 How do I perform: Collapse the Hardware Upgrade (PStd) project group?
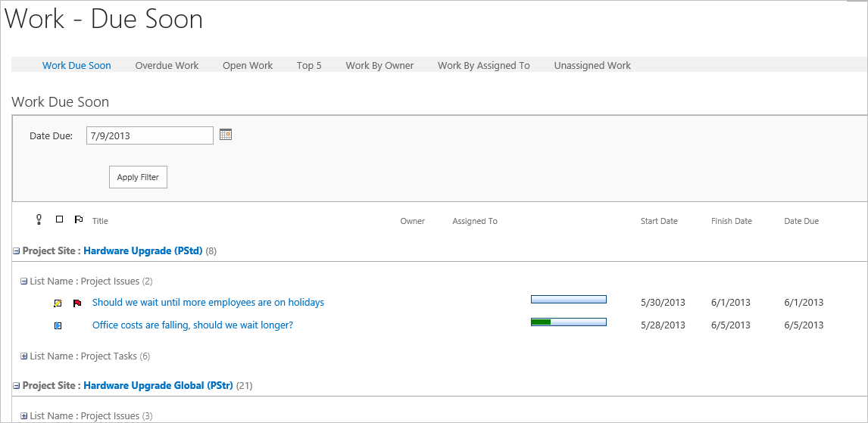click(17, 251)
